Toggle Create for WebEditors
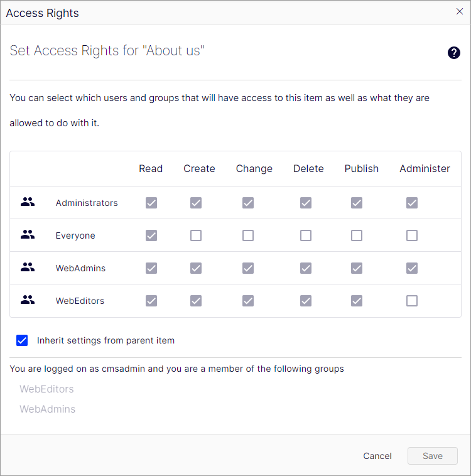The image size is (471, 476). pos(196,301)
